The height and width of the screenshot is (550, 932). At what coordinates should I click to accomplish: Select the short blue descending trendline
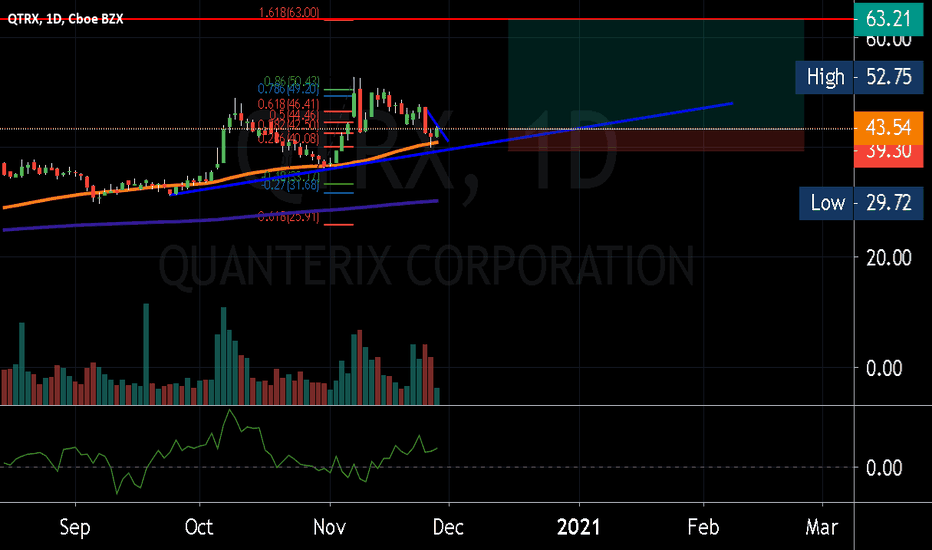(438, 125)
